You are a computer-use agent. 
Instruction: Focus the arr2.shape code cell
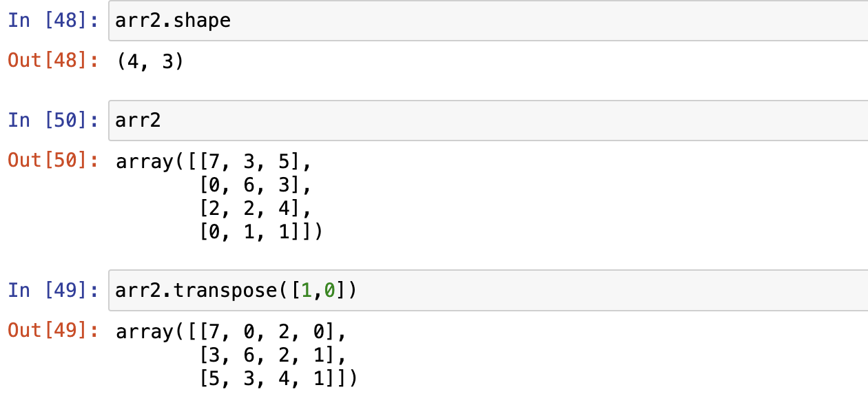(482, 21)
